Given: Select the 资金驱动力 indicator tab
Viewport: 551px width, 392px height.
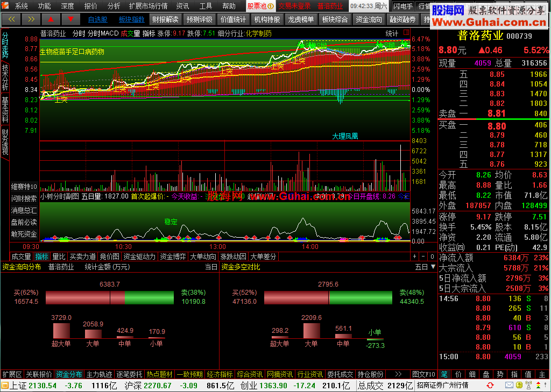Looking at the screenshot, I should tap(139, 257).
